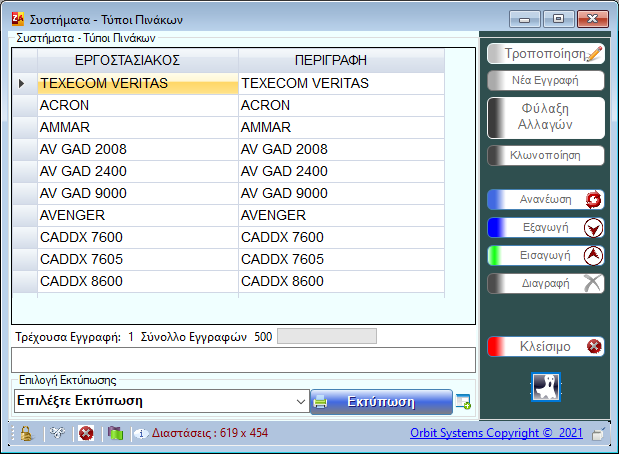Open the Orbit Systems Copyright link

pos(496,433)
